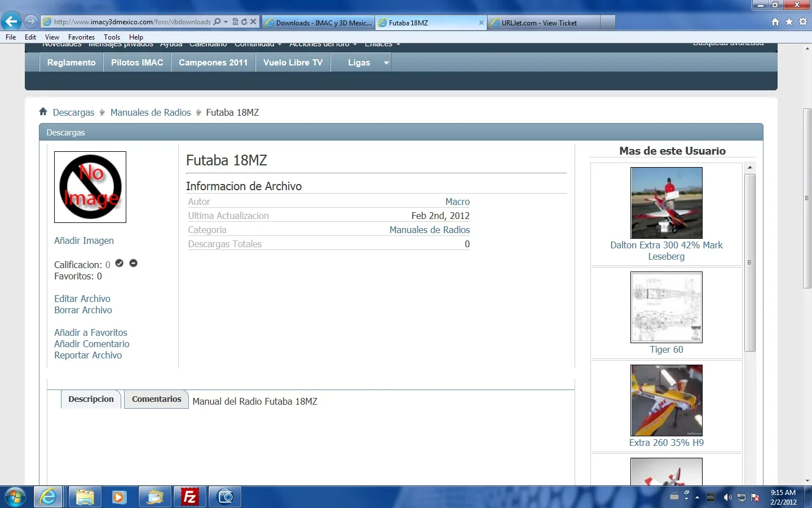Screen dimensions: 812x508
Task: Click the home breadcrumb icon
Action: coord(43,112)
